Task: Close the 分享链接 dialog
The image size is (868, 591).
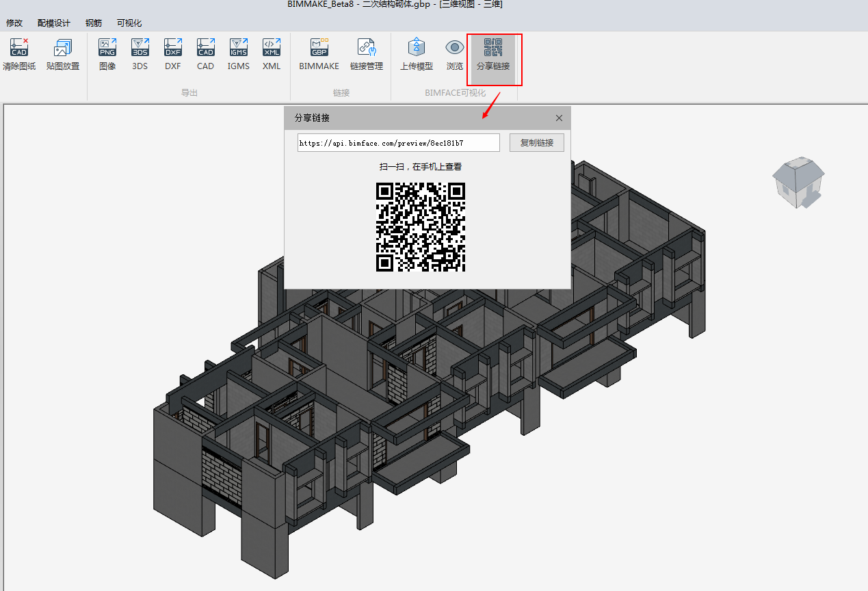Action: (559, 118)
